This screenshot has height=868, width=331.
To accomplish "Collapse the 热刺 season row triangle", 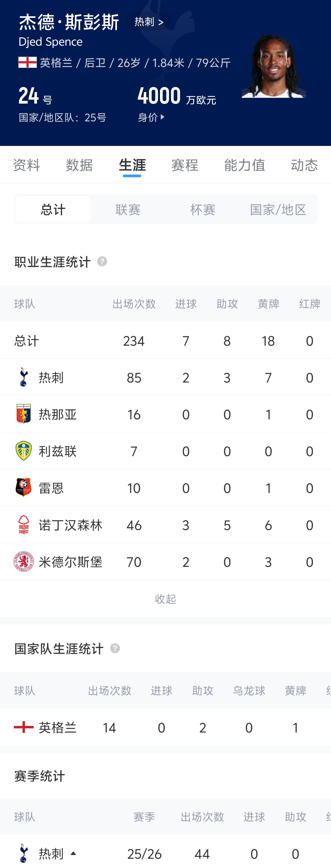I will coord(73,854).
